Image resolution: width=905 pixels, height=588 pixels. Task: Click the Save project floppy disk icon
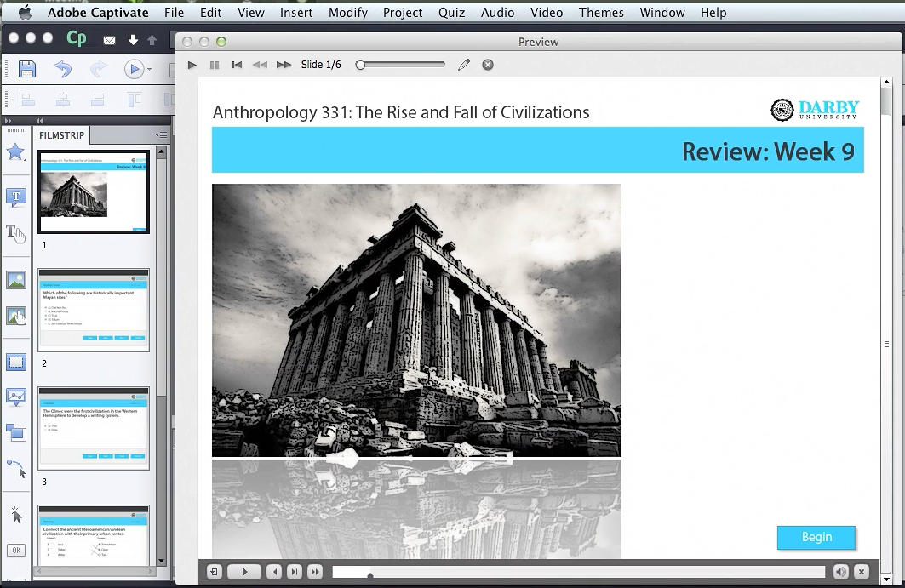27,70
